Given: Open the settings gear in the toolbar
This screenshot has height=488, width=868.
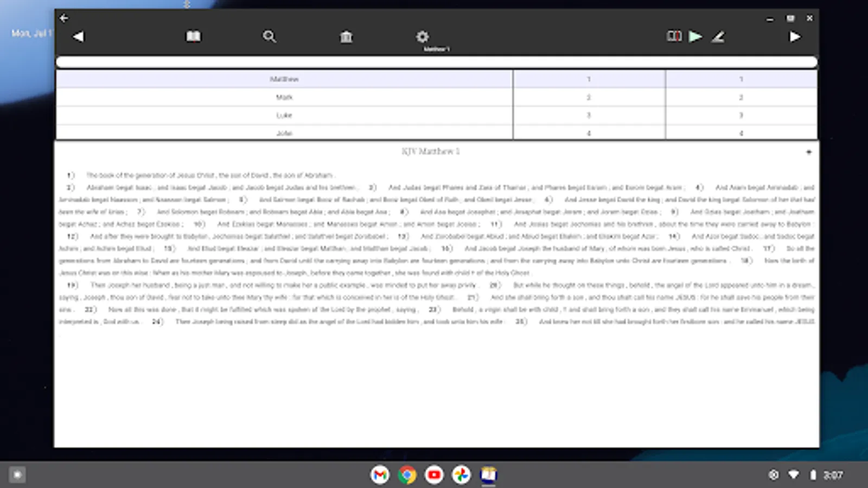Looking at the screenshot, I should (x=422, y=36).
